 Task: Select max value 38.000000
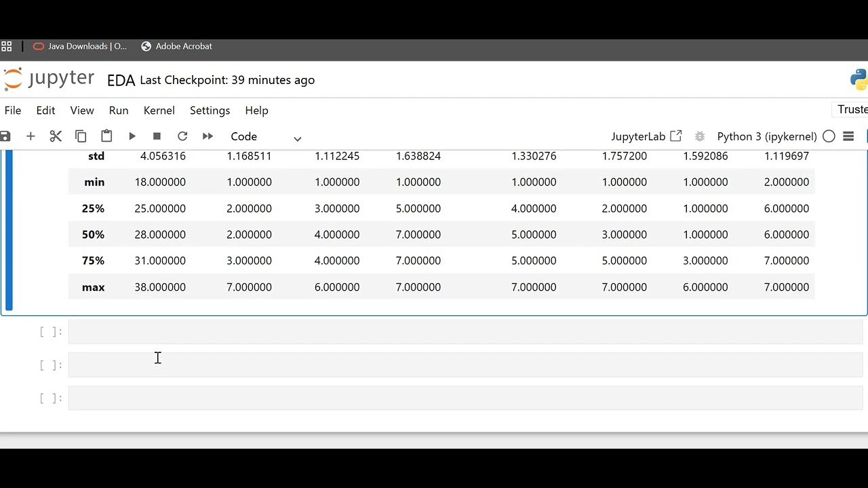(160, 287)
